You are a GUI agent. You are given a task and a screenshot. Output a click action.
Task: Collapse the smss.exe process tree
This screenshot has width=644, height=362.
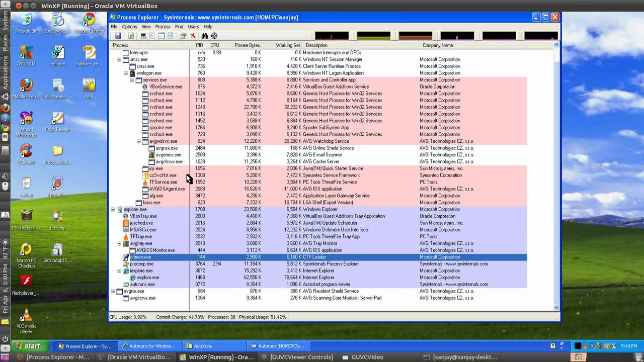click(x=119, y=59)
